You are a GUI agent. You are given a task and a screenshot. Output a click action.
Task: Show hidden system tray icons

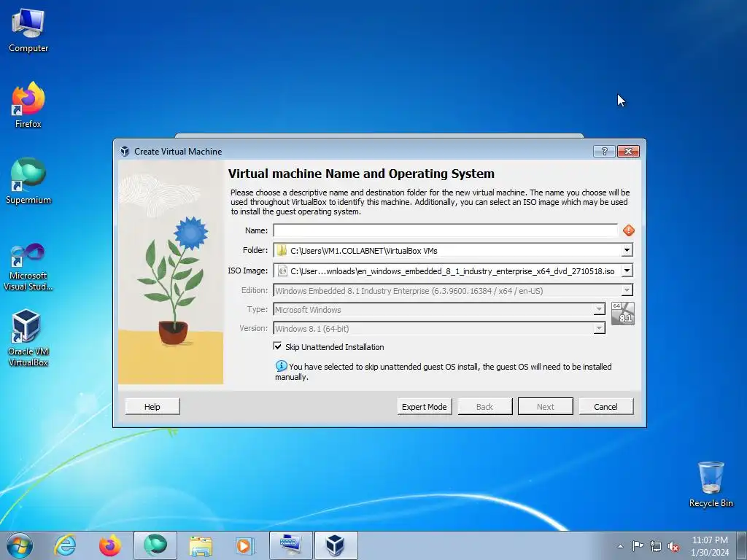(620, 546)
